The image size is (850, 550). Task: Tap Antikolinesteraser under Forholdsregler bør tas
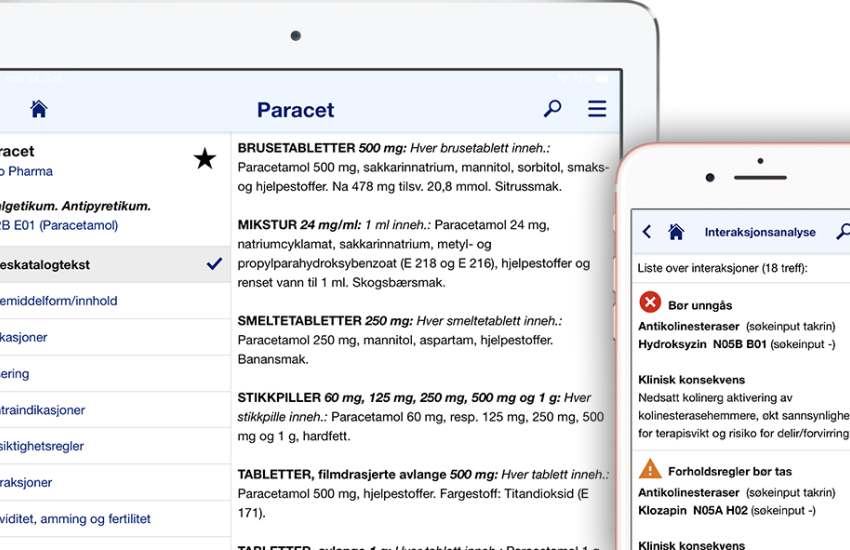tap(688, 493)
